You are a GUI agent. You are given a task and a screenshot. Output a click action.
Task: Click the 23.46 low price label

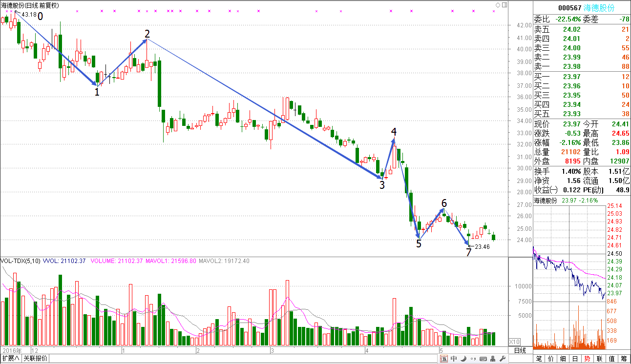click(482, 247)
